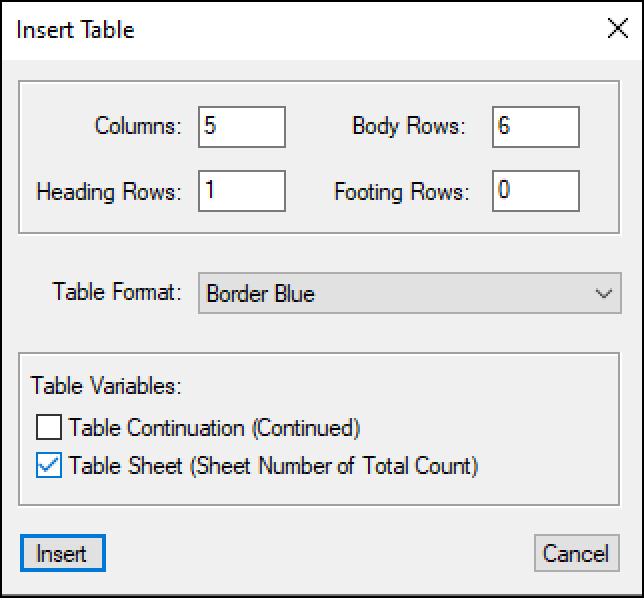Cancel the Insert Table dialog
This screenshot has height=598, width=644.
click(576, 553)
